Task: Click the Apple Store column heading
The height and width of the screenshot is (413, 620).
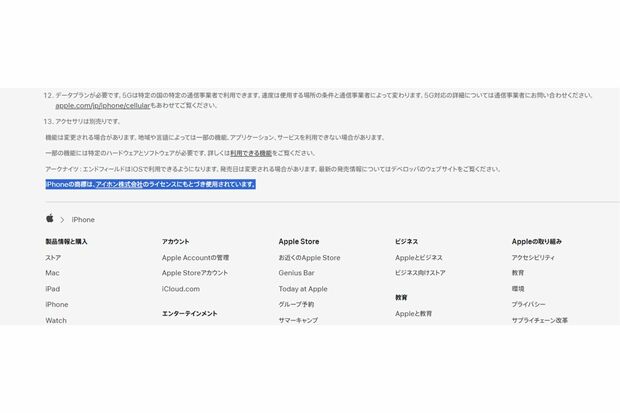Action: click(x=299, y=242)
